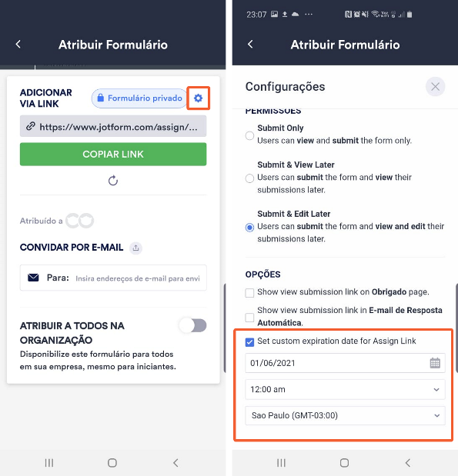458x476 pixels.
Task: Go back using left header arrow
Action: 18,45
